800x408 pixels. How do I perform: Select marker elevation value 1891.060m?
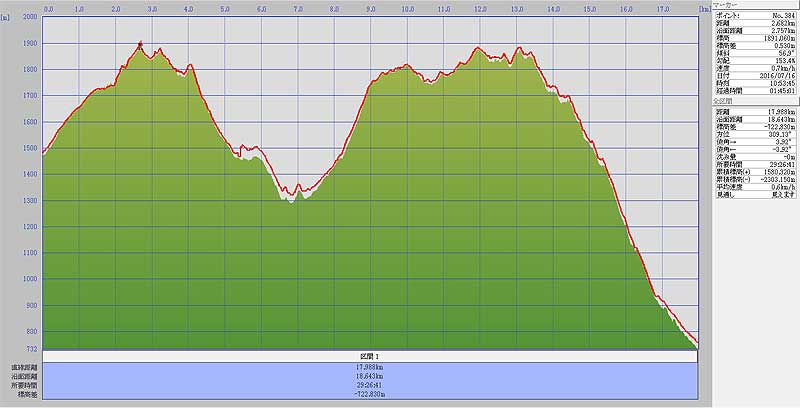pos(782,38)
